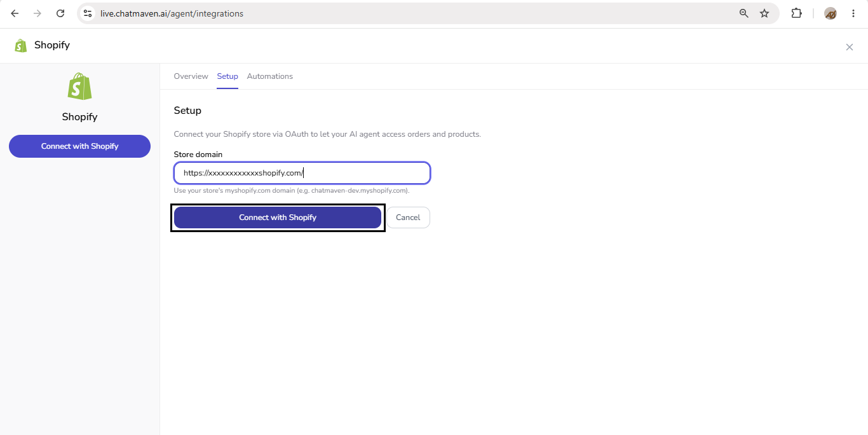Image resolution: width=868 pixels, height=435 pixels.
Task: Switch to the Overview tab
Action: (x=191, y=76)
